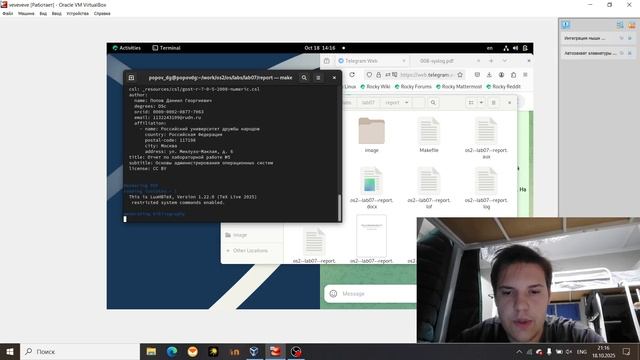This screenshot has width=640, height=360.
Task: Switch to the Telegram Web browser tab
Action: click(372, 61)
